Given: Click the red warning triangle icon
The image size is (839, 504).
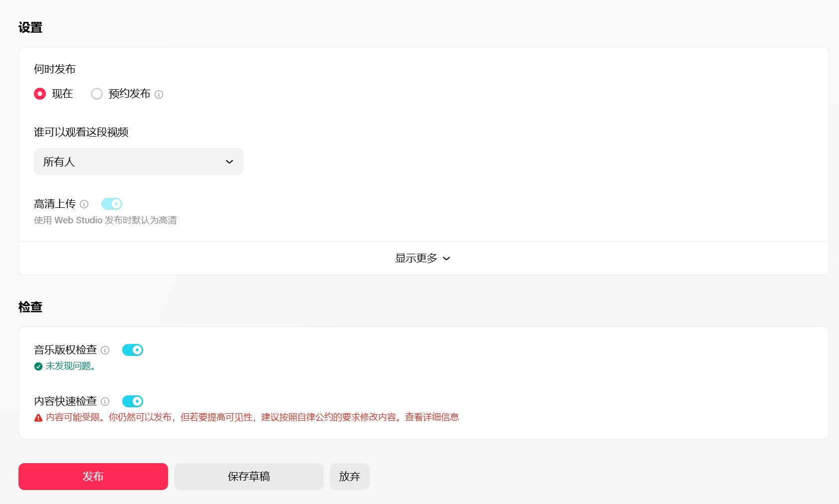Looking at the screenshot, I should [38, 417].
